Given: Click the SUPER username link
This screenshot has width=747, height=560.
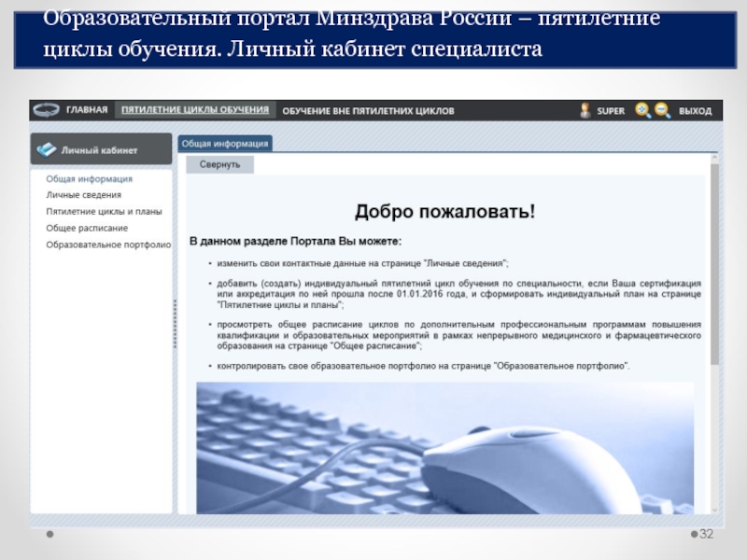Looking at the screenshot, I should click(x=611, y=111).
